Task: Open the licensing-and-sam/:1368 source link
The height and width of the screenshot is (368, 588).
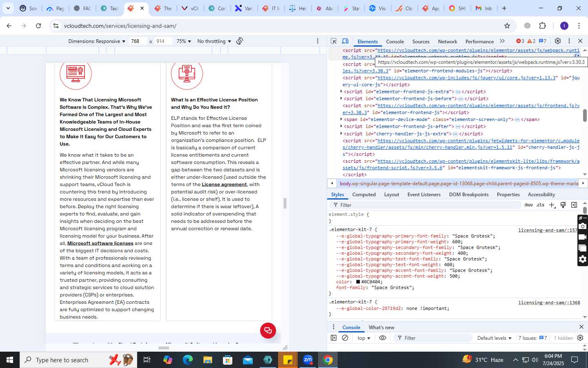Action: click(x=549, y=303)
